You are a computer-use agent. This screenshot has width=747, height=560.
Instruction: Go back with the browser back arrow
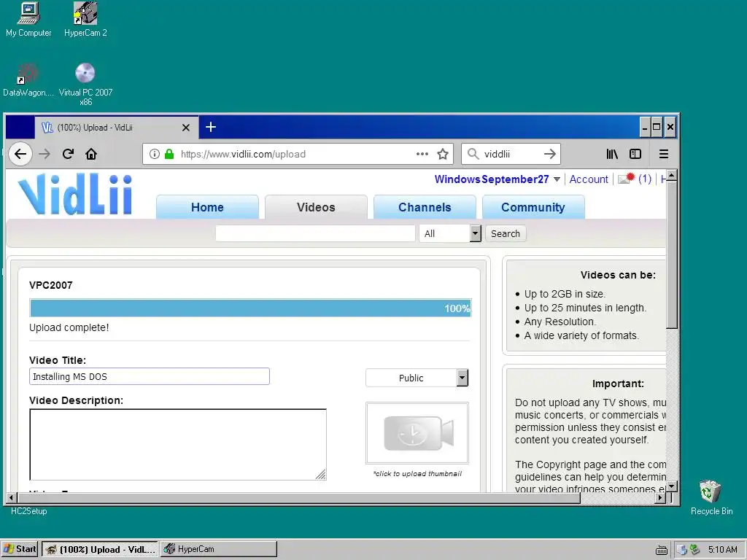pos(20,154)
